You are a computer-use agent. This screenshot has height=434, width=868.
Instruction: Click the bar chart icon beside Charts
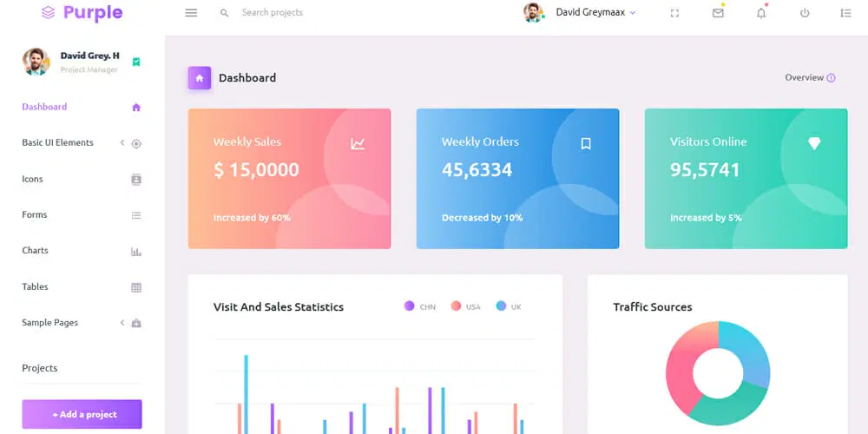(136, 252)
